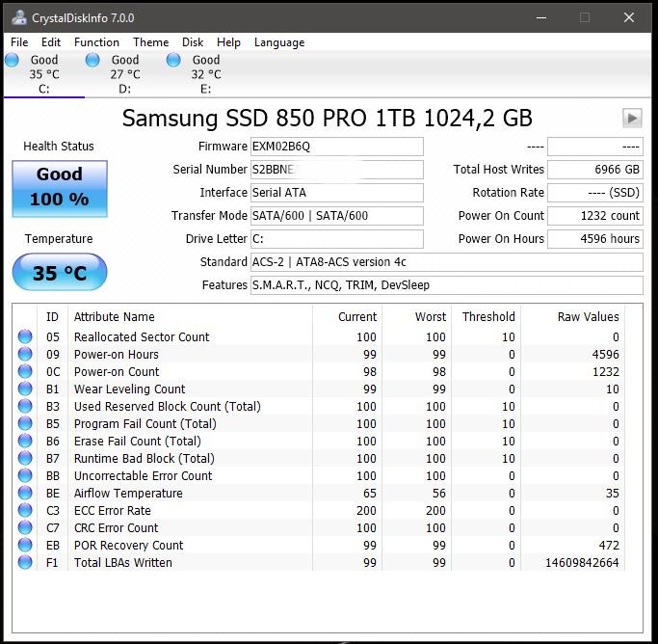Open the Language menu

(x=279, y=42)
